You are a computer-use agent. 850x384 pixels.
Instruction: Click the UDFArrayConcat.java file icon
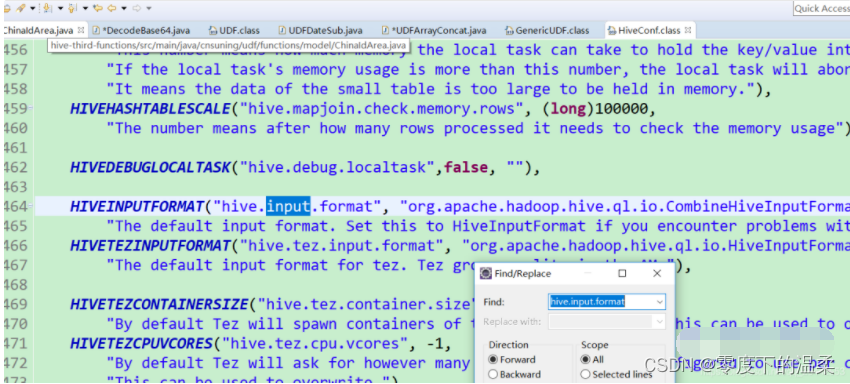[x=385, y=30]
